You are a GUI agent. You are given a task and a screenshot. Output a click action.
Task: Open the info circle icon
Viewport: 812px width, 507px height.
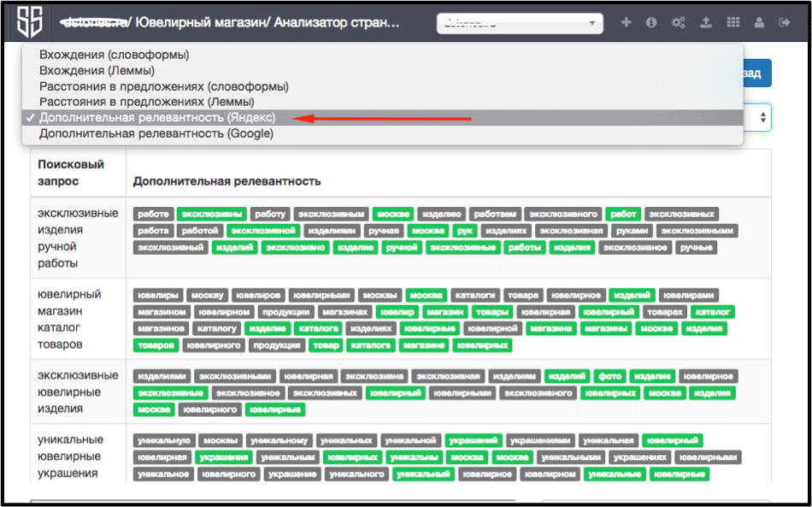pos(651,23)
